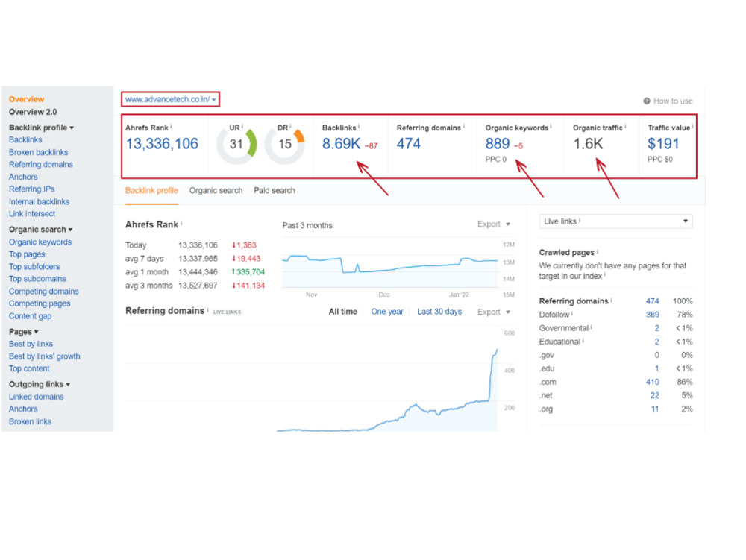Screen dimensions: 746x560
Task: Click info icon beside Organic keywords metric
Action: (x=551, y=127)
